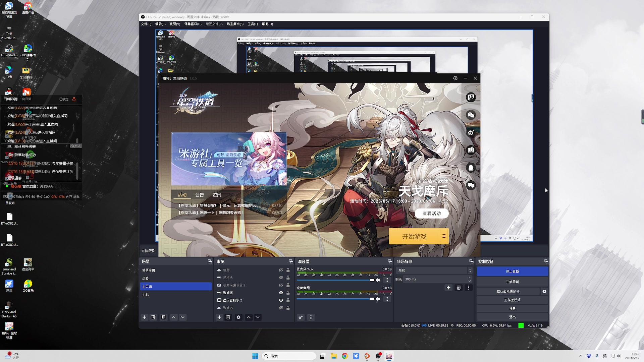Increase the transition duration value

click(x=470, y=278)
